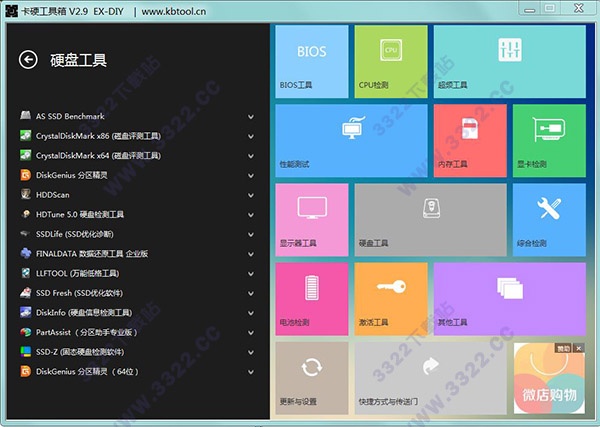The height and width of the screenshot is (427, 600).
Task: Open the CPU检测 tile
Action: 391,62
